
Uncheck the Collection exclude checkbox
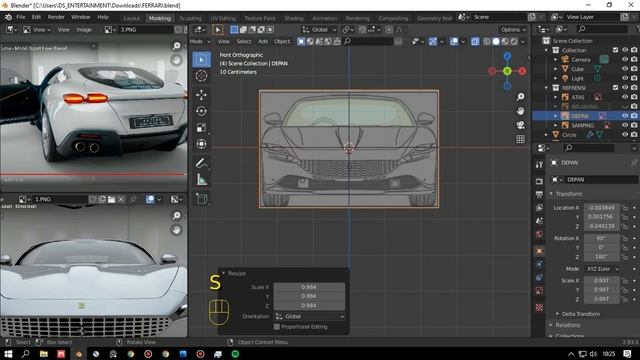point(616,50)
